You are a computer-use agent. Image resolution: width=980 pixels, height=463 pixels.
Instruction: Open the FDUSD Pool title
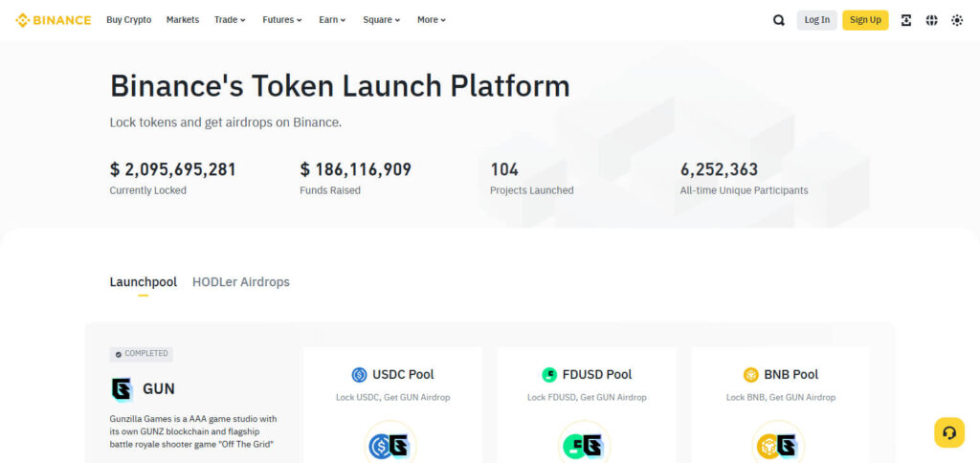tap(597, 375)
